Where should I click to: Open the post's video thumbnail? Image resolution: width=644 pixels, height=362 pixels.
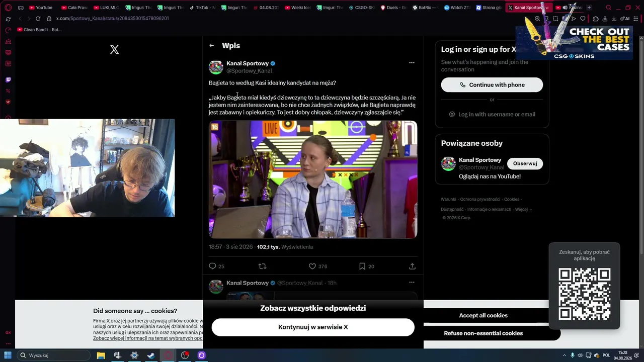313,179
